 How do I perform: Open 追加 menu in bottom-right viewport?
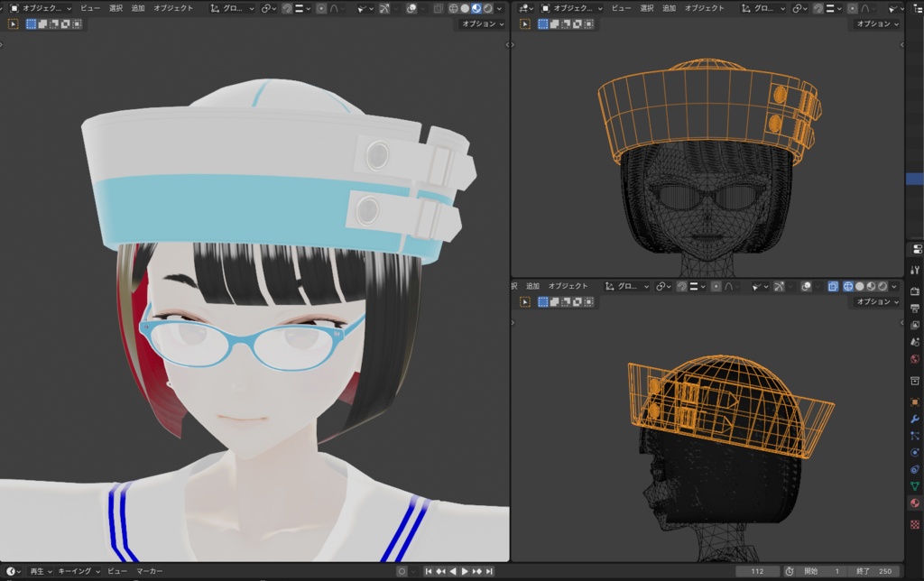[532, 286]
